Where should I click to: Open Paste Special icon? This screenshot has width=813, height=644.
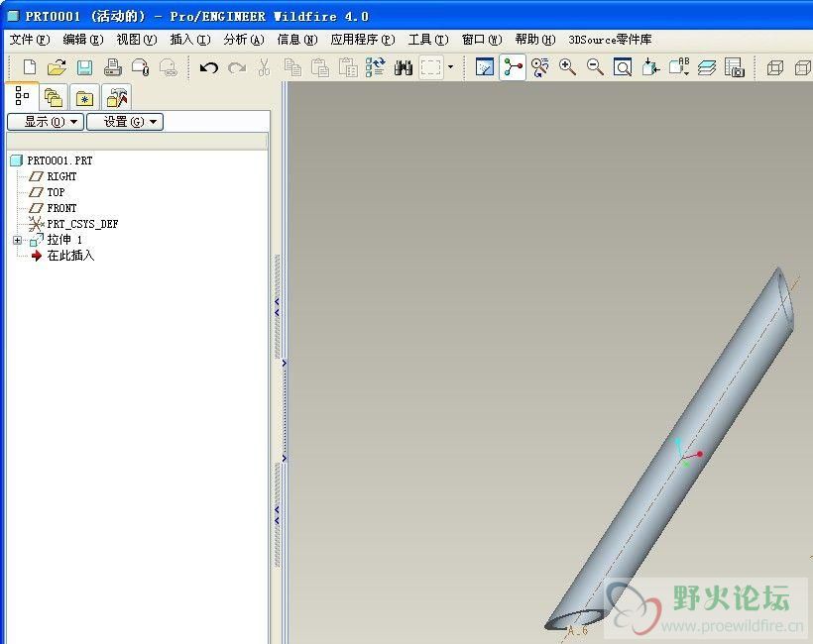(x=348, y=67)
